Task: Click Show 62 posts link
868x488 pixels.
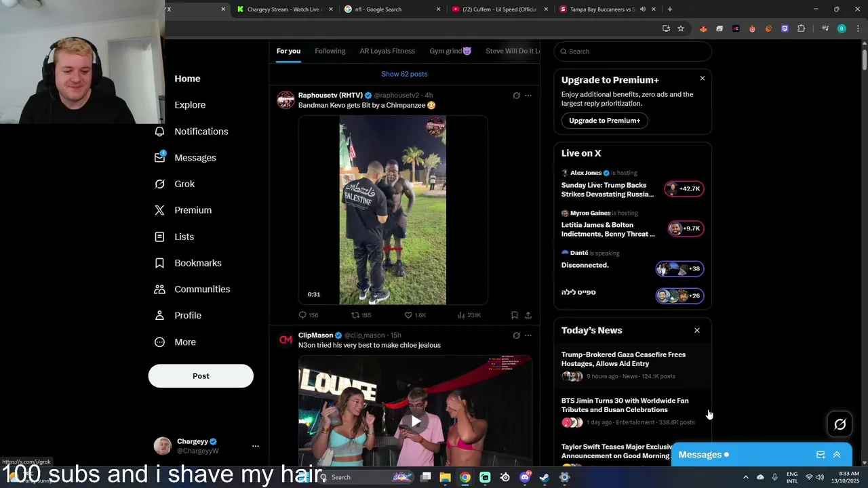Action: pos(404,74)
